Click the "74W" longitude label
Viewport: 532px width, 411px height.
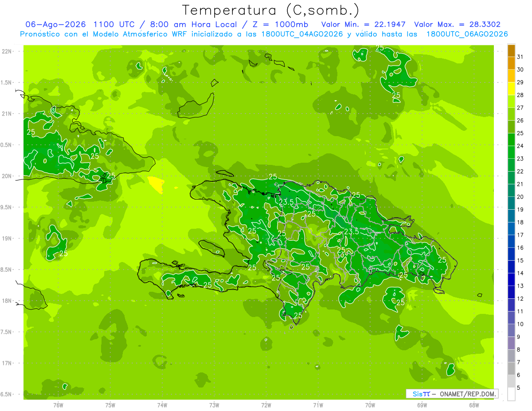coord(162,405)
